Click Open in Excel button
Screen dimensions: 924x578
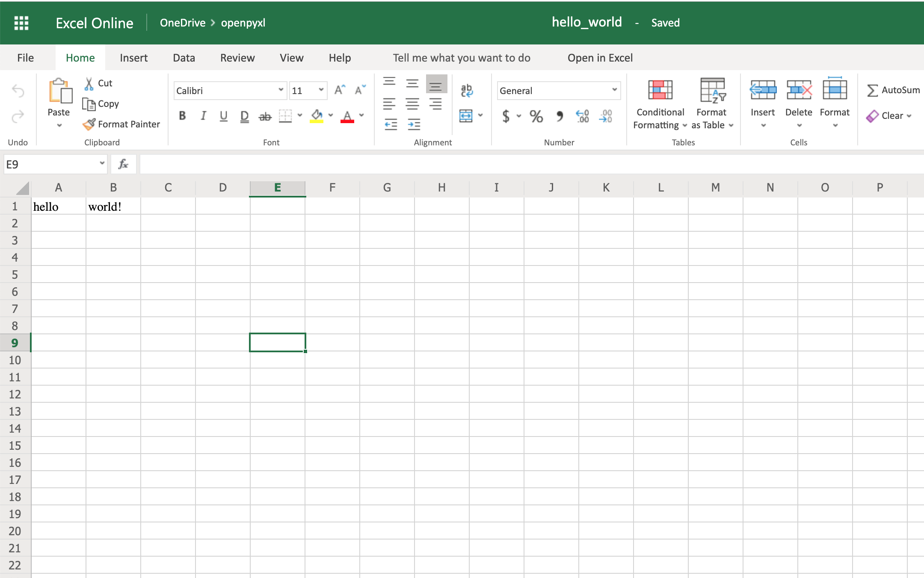tap(600, 58)
